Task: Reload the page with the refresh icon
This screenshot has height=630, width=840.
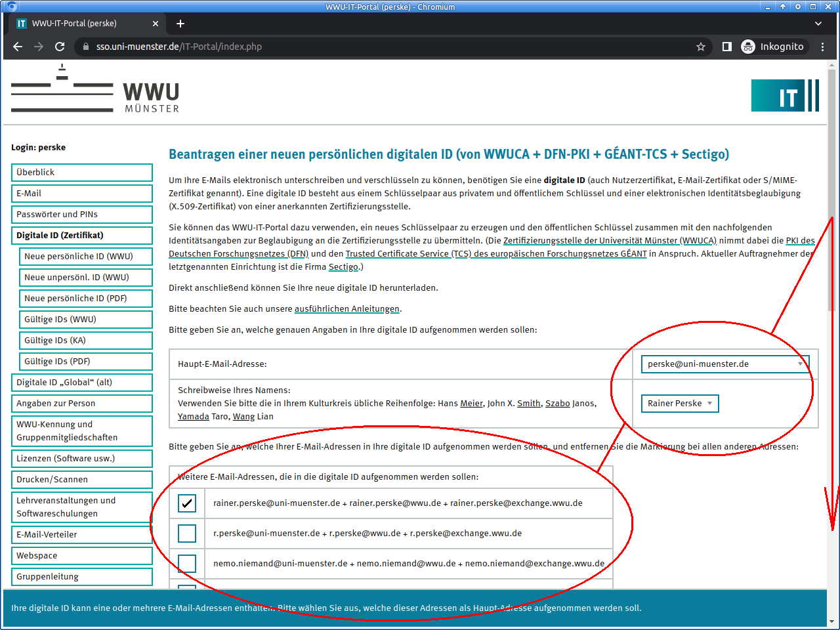Action: 60,47
